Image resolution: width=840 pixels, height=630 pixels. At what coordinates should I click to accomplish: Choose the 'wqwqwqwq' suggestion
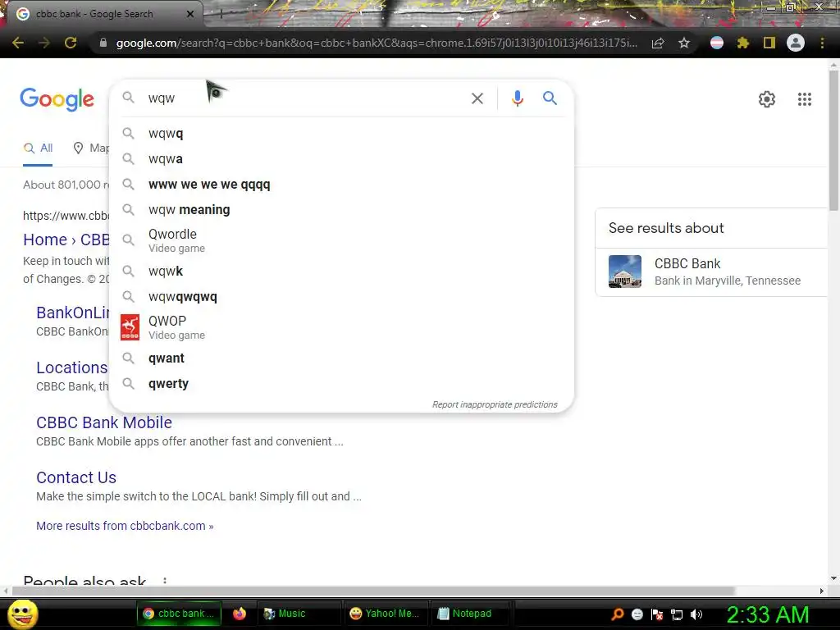(x=341, y=297)
